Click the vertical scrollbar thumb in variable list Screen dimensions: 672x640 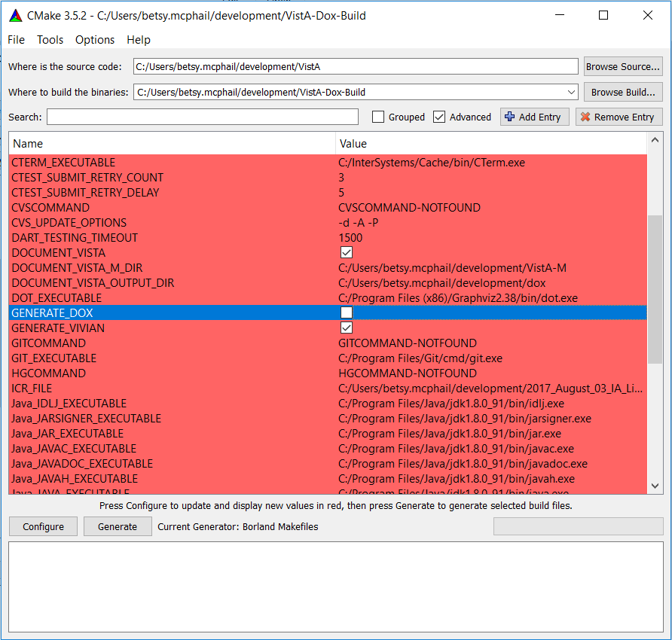coord(654,279)
